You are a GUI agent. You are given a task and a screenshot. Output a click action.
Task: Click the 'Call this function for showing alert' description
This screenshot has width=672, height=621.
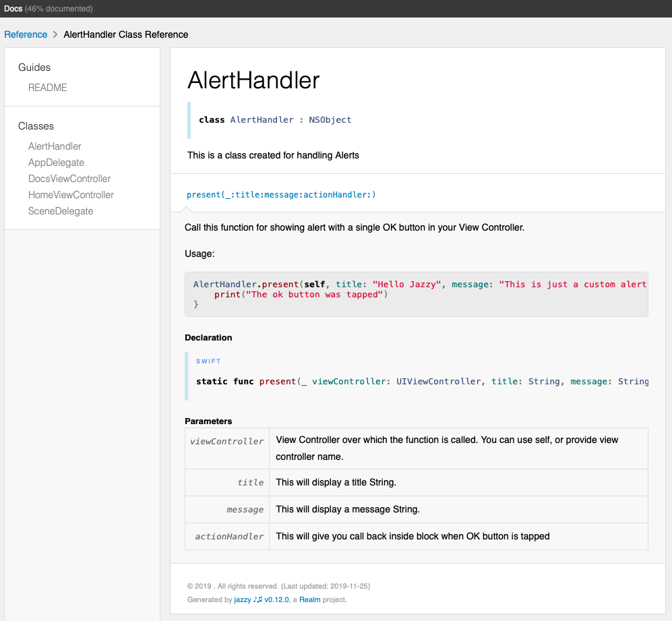pyautogui.click(x=355, y=227)
